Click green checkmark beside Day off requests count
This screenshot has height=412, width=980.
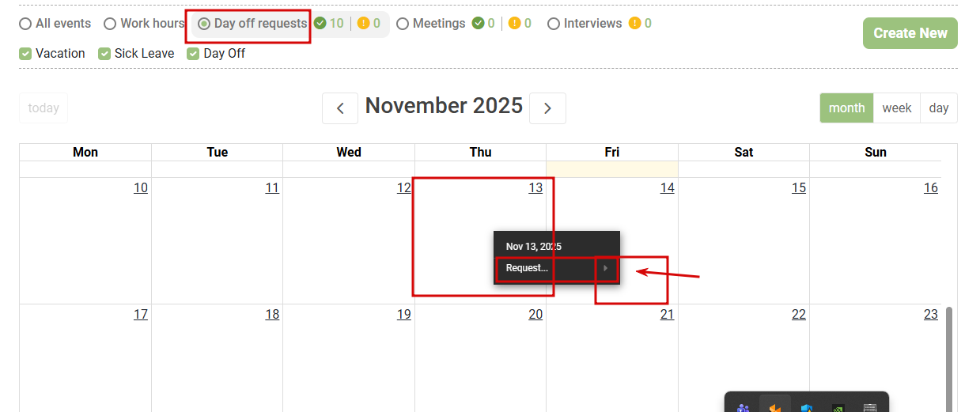[x=320, y=24]
